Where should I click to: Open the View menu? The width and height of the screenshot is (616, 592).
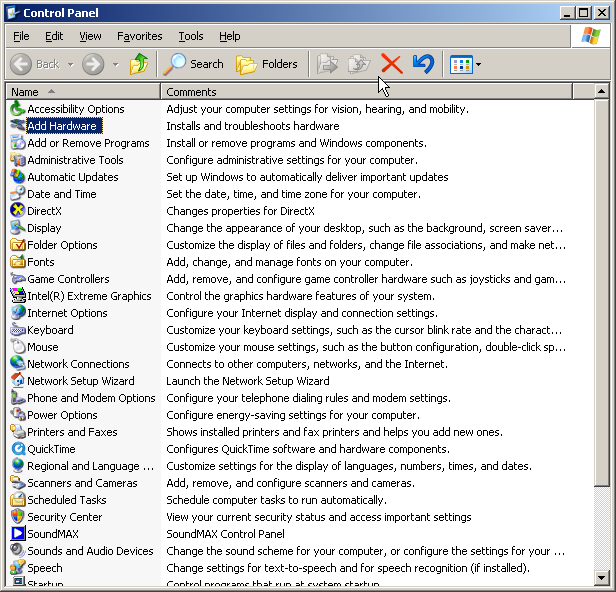pos(90,36)
